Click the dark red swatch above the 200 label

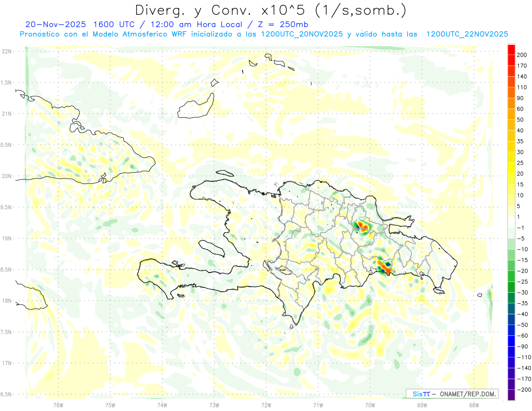pos(511,49)
